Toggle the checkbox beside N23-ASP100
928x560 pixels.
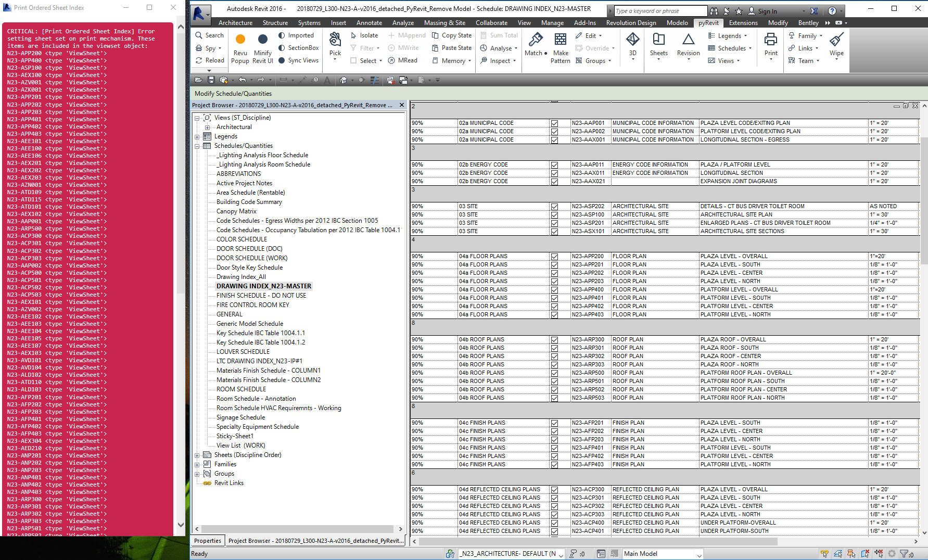point(554,214)
